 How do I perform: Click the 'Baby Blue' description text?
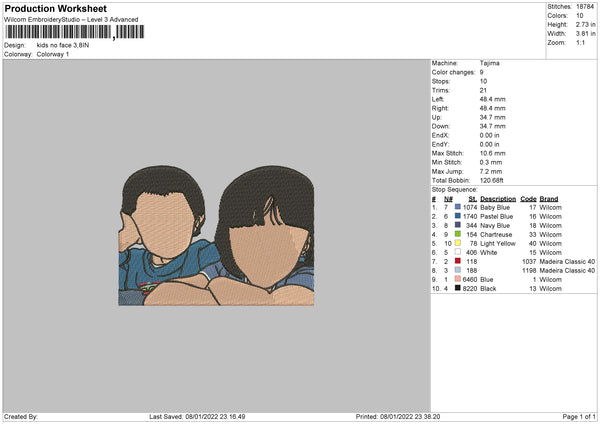(x=495, y=207)
